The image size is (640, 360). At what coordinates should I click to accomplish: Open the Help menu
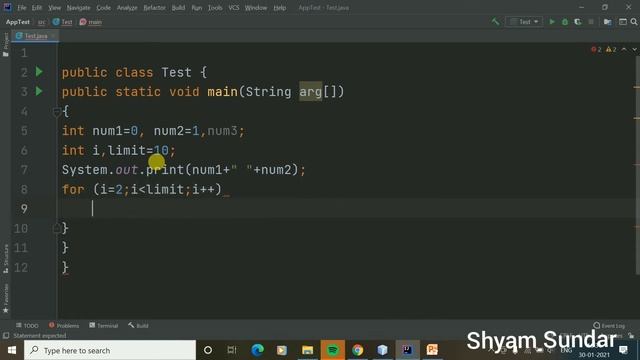click(280, 8)
